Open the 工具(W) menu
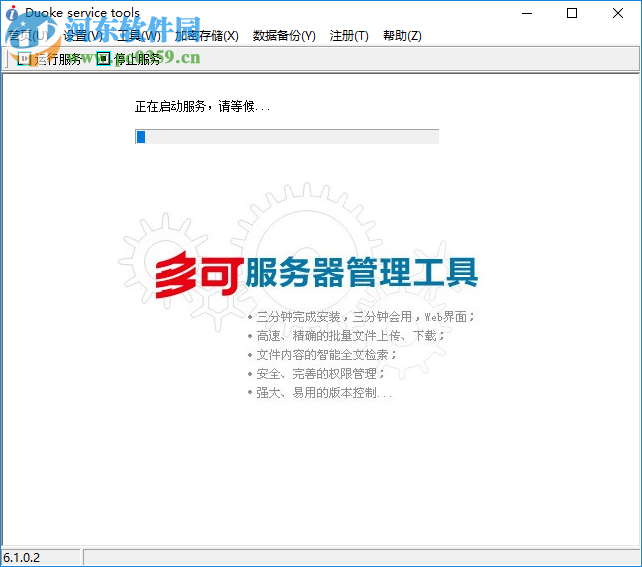The image size is (642, 567). [x=139, y=36]
